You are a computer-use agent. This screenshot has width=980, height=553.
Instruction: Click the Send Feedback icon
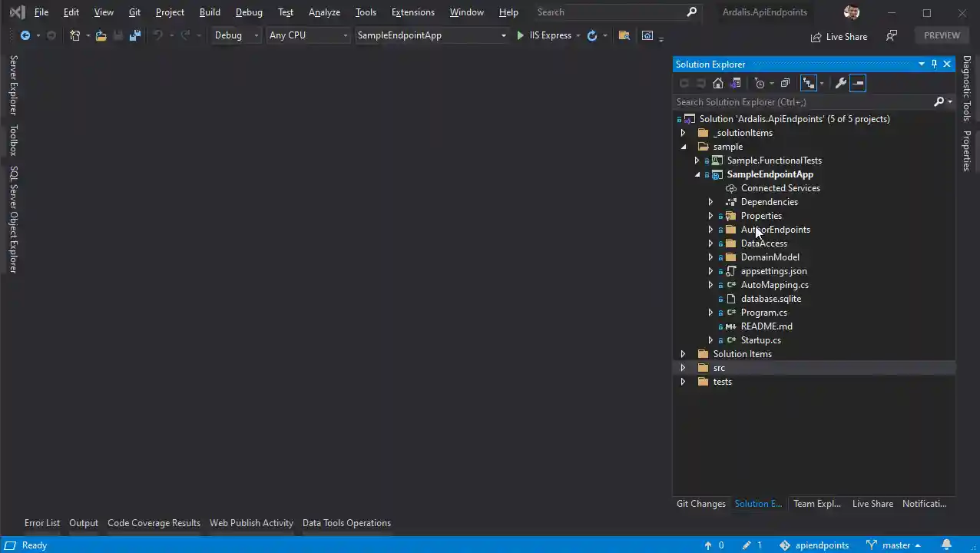(892, 35)
